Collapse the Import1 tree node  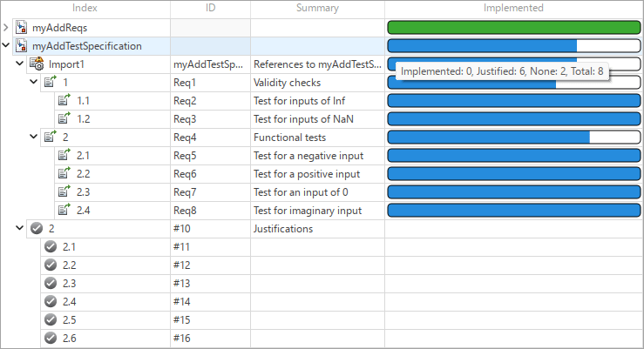click(20, 64)
